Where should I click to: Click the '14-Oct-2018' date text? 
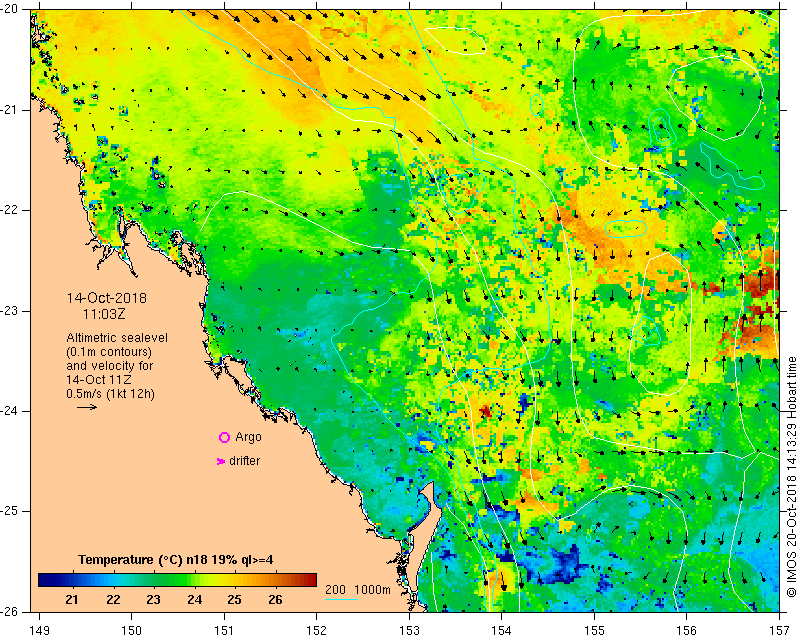click(106, 298)
